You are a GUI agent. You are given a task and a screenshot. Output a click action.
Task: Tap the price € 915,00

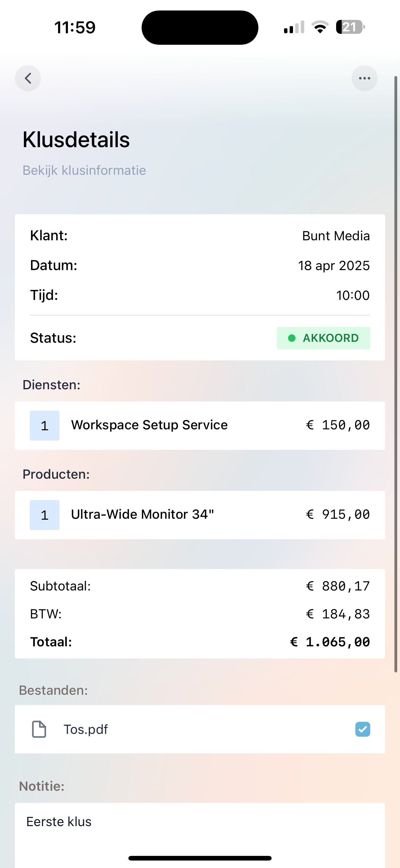338,514
